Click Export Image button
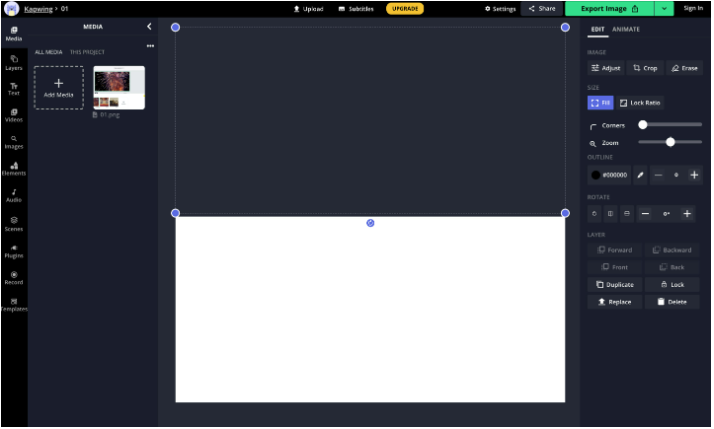 [x=610, y=9]
